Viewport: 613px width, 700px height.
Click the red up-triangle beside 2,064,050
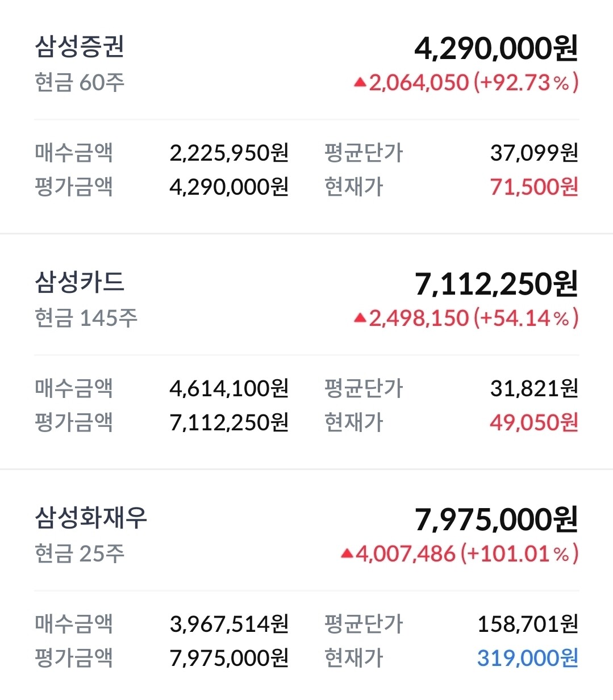pyautogui.click(x=360, y=83)
